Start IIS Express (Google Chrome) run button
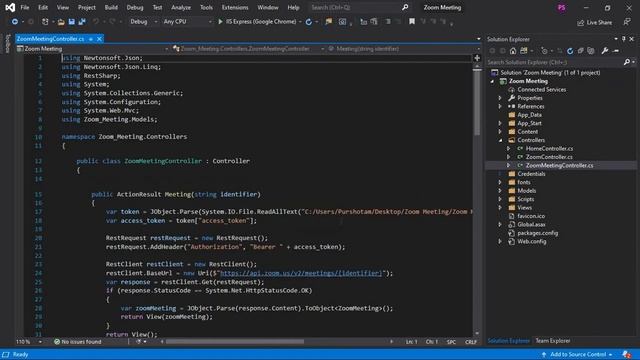This screenshot has width=640, height=360. click(258, 22)
